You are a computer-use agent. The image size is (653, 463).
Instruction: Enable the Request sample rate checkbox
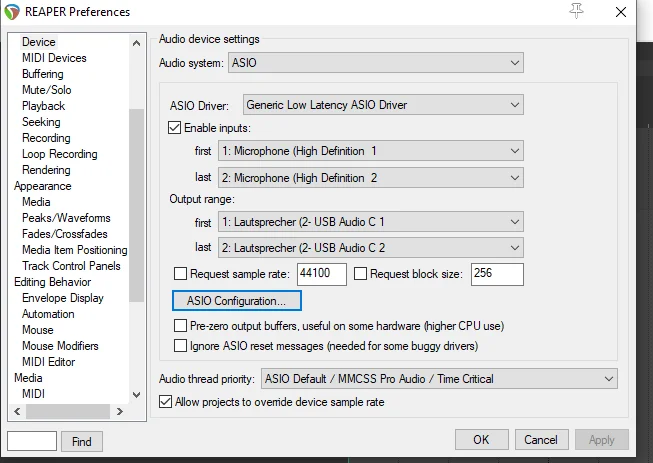[181, 273]
